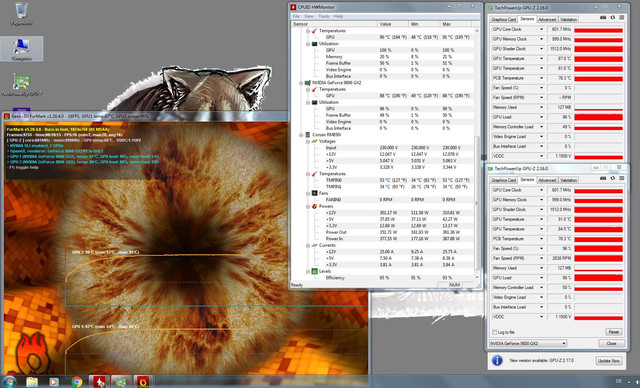Select the Efficiency row in HWMonitor
640x388 pixels.
[382, 278]
